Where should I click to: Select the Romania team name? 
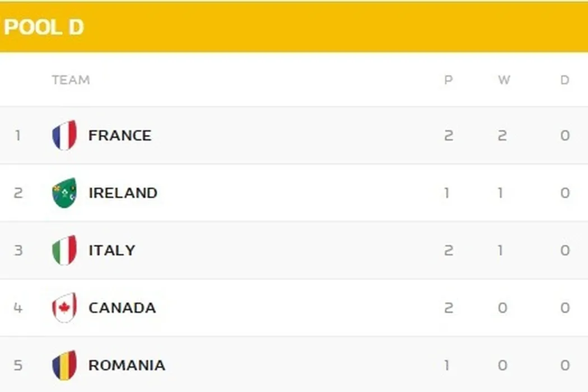127,365
